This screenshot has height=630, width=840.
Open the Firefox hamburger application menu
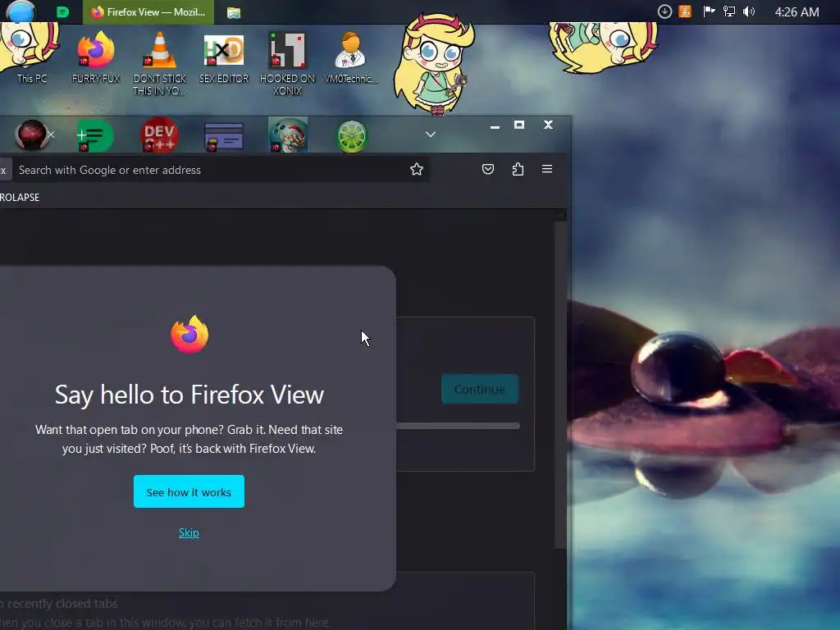(547, 169)
